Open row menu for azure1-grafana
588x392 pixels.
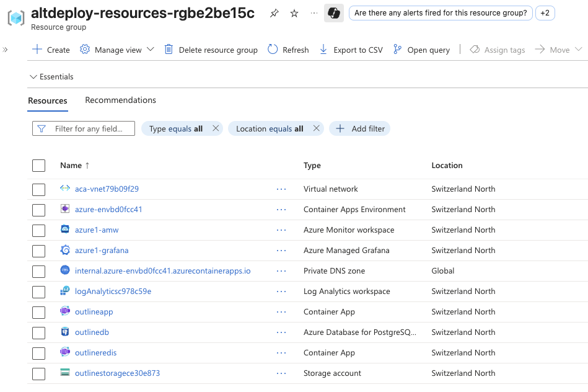pyautogui.click(x=281, y=251)
